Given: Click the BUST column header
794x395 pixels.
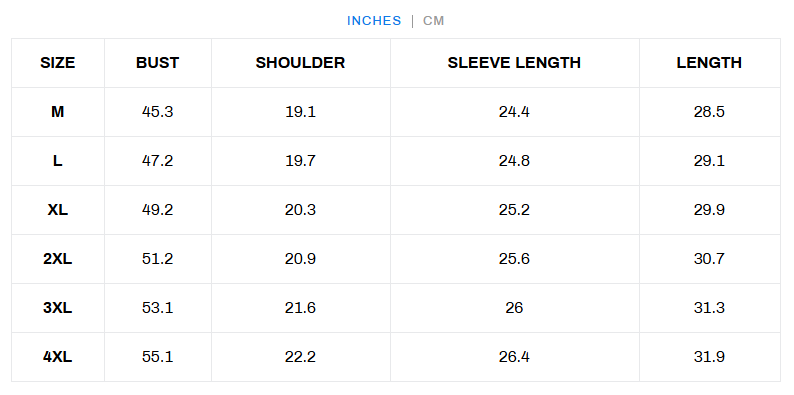Looking at the screenshot, I should tap(157, 63).
